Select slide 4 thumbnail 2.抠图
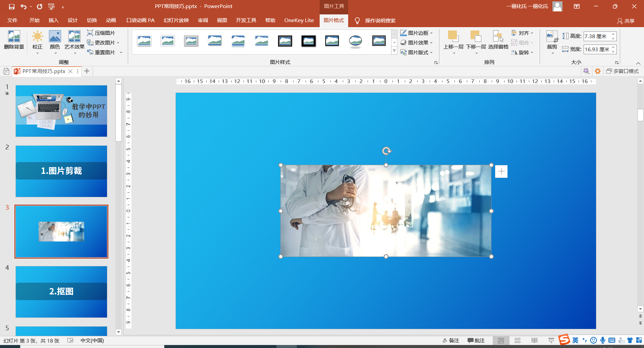Image resolution: width=644 pixels, height=348 pixels. click(x=61, y=292)
